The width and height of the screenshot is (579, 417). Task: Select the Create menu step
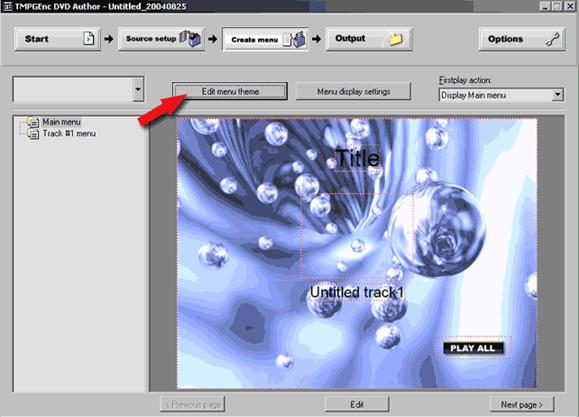[265, 39]
